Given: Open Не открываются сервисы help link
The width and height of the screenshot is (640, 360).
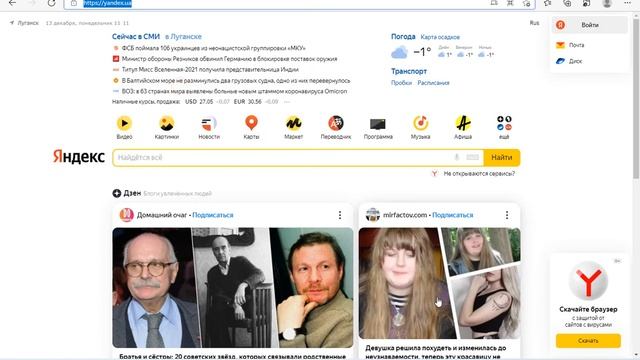Looking at the screenshot, I should tap(479, 173).
